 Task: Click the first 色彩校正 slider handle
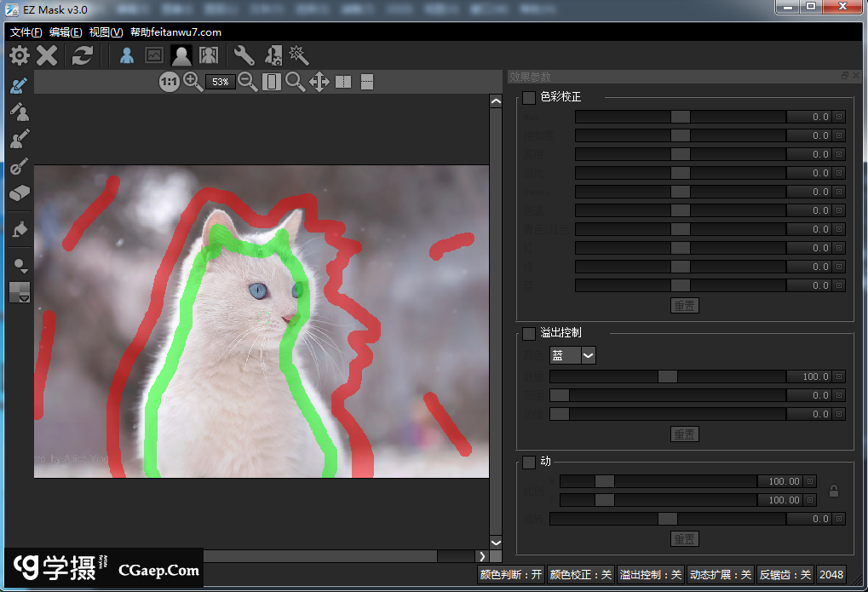pyautogui.click(x=680, y=117)
